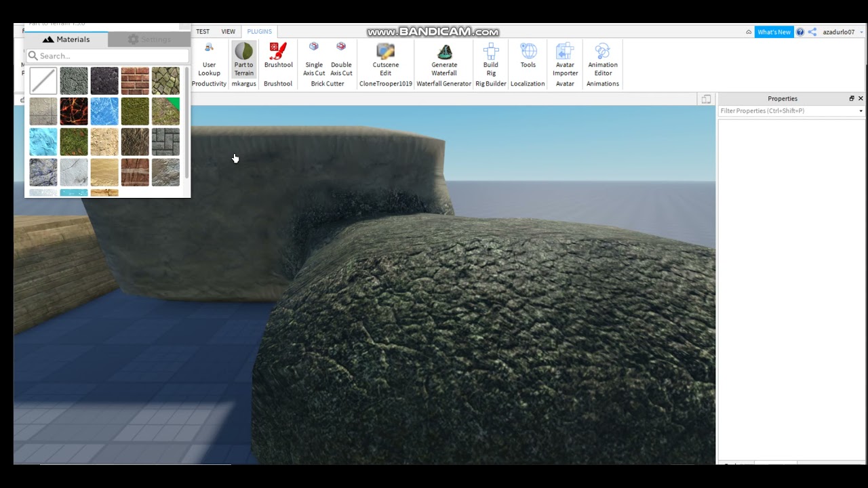Screen dimensions: 868x488
Task: Open the Animation Editor
Action: point(602,60)
